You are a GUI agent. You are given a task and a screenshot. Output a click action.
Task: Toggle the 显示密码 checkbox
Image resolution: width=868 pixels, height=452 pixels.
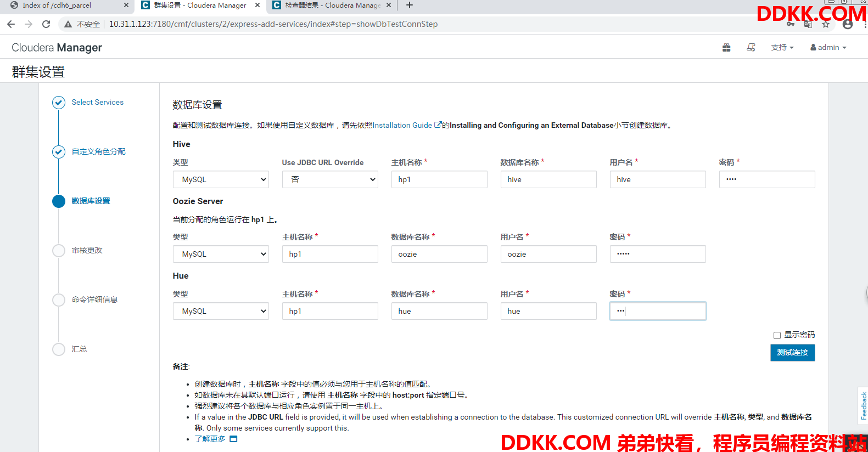click(777, 335)
